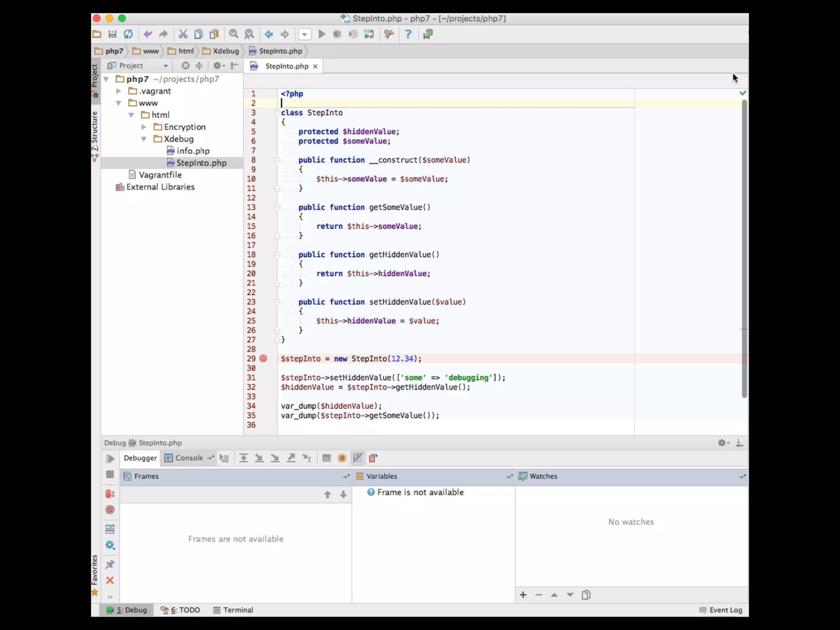Toggle breakpoint on line 29
The height and width of the screenshot is (630, 840).
263,358
